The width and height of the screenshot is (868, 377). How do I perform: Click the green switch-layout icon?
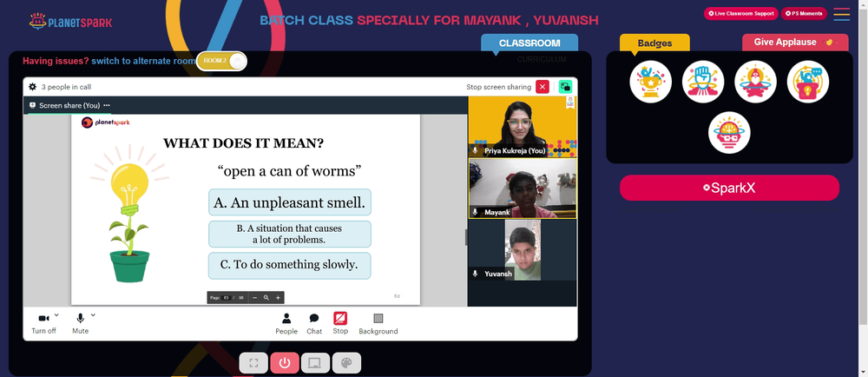point(565,87)
